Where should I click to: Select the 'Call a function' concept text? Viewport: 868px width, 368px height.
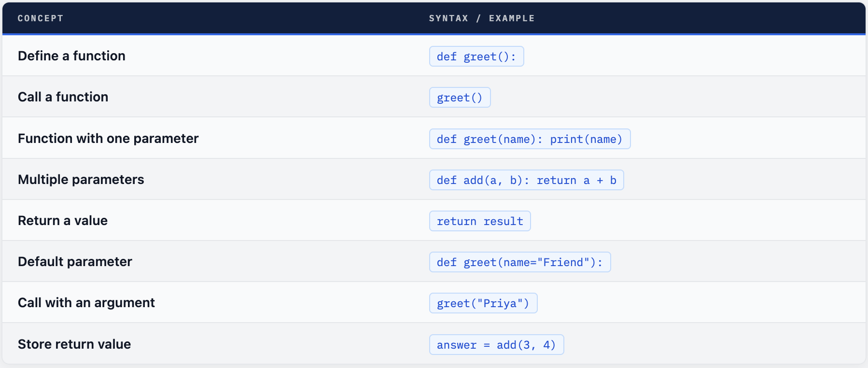[x=63, y=97]
